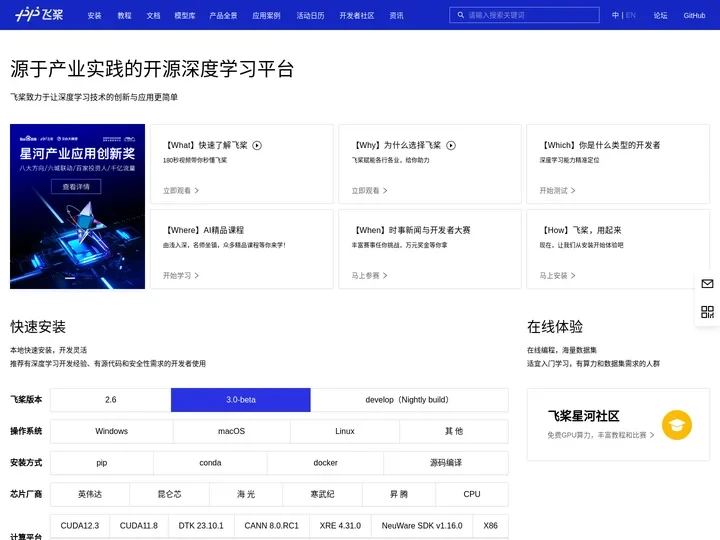Screen dimensions: 720x540
Task: Select PaddlePaddle version 3.0-beta
Action: click(x=241, y=400)
